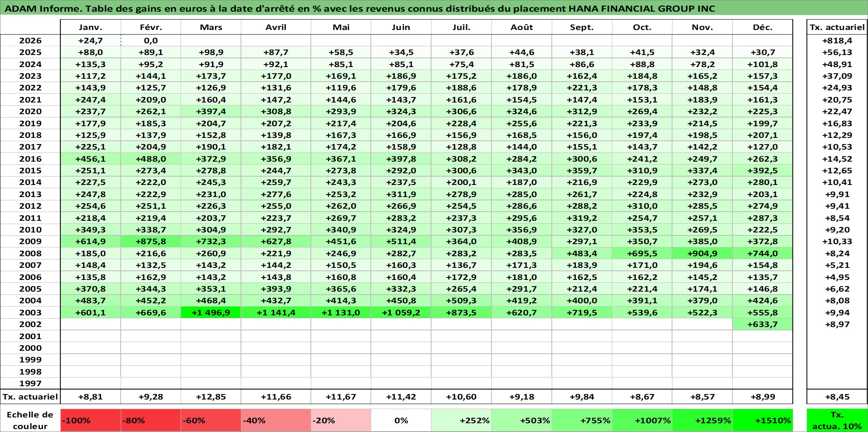Select the '+1 059,2' June 2003 cell
The width and height of the screenshot is (868, 432).
click(x=401, y=312)
